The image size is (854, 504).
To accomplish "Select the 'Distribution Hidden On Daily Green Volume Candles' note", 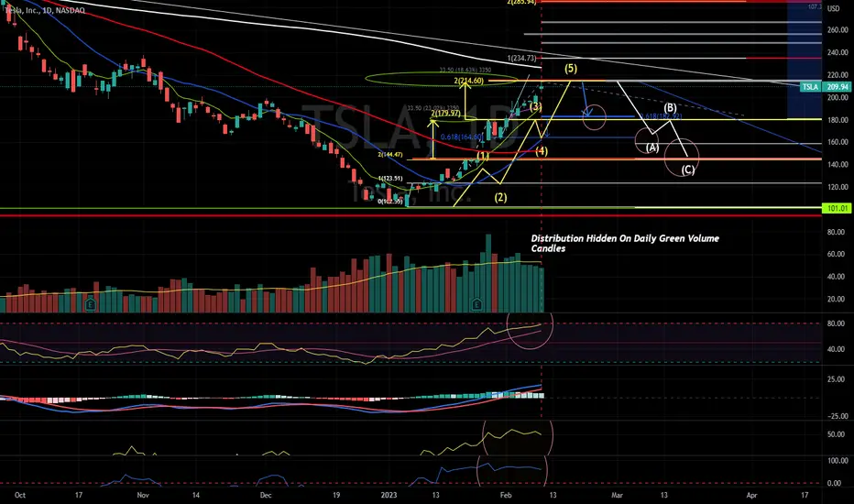I will (x=625, y=243).
